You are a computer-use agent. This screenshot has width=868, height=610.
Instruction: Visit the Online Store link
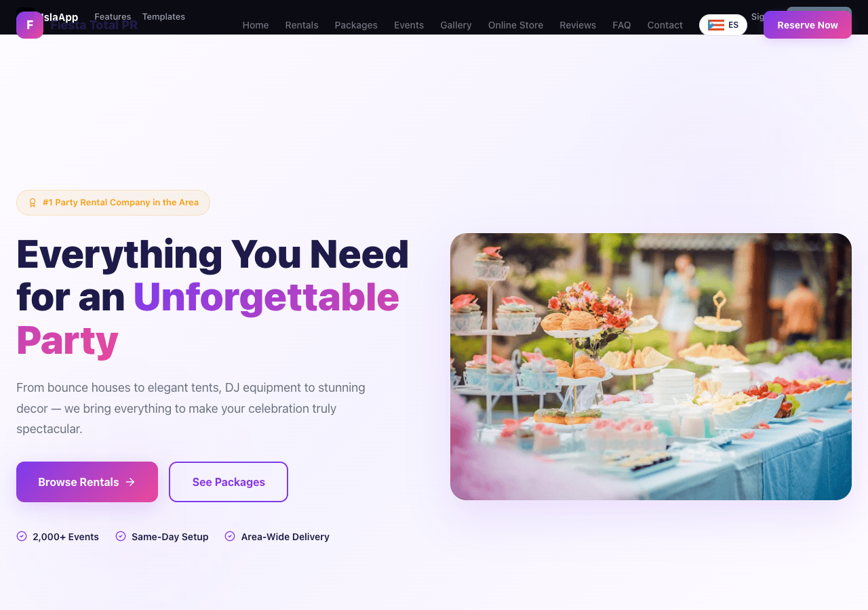coord(515,25)
